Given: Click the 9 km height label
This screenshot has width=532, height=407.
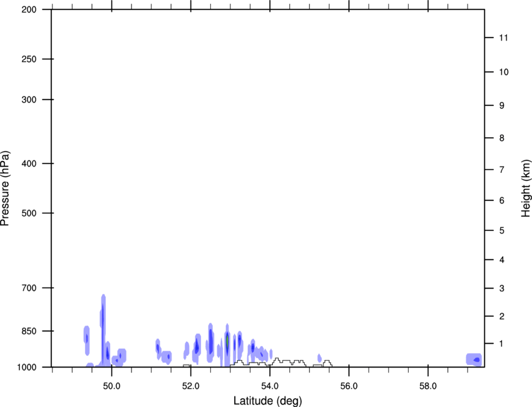Looking at the screenshot, I should point(502,106).
